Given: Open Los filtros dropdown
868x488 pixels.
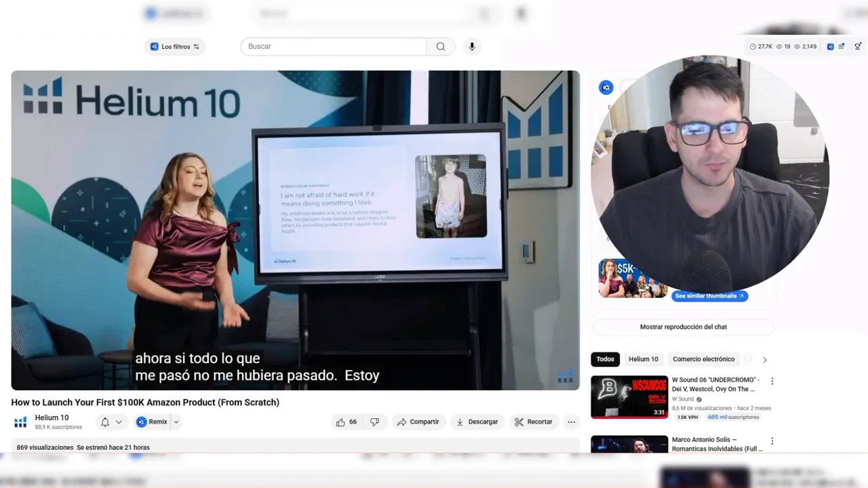Looking at the screenshot, I should click(175, 47).
